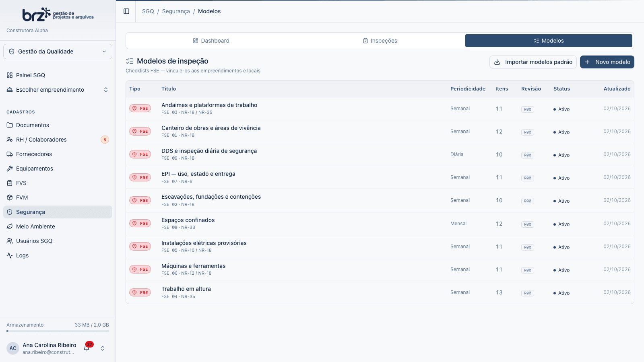
Task: Click the Fornecedores truck icon
Action: pyautogui.click(x=10, y=154)
